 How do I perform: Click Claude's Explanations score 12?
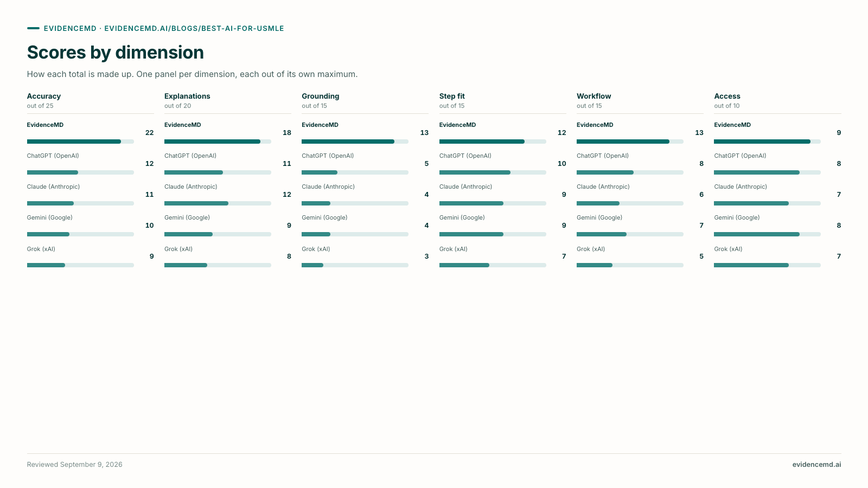[x=287, y=195]
